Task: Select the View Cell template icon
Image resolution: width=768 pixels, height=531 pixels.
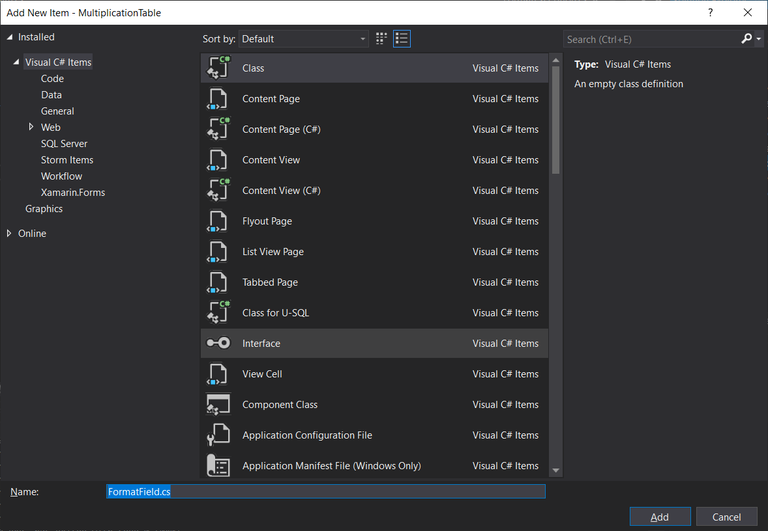Action: click(x=218, y=374)
